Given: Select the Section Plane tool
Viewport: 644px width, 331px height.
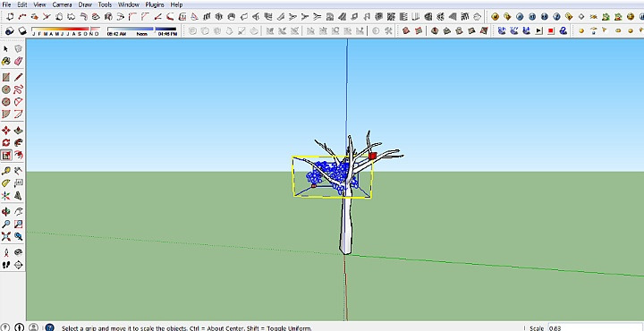Looking at the screenshot, I should [x=18, y=265].
